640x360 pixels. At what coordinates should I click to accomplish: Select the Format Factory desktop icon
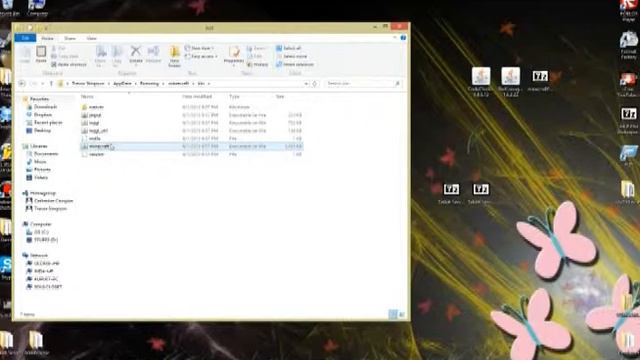(629, 46)
